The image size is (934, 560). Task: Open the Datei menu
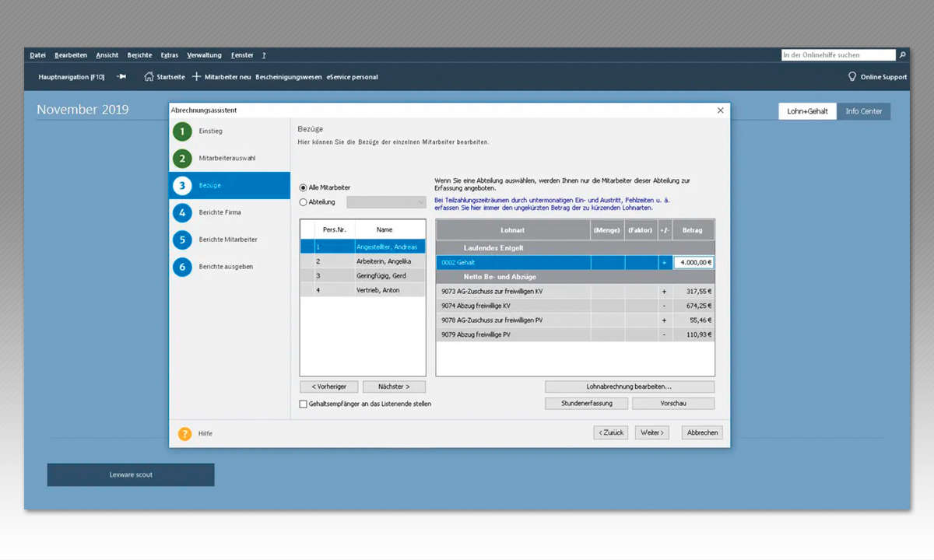(x=37, y=55)
